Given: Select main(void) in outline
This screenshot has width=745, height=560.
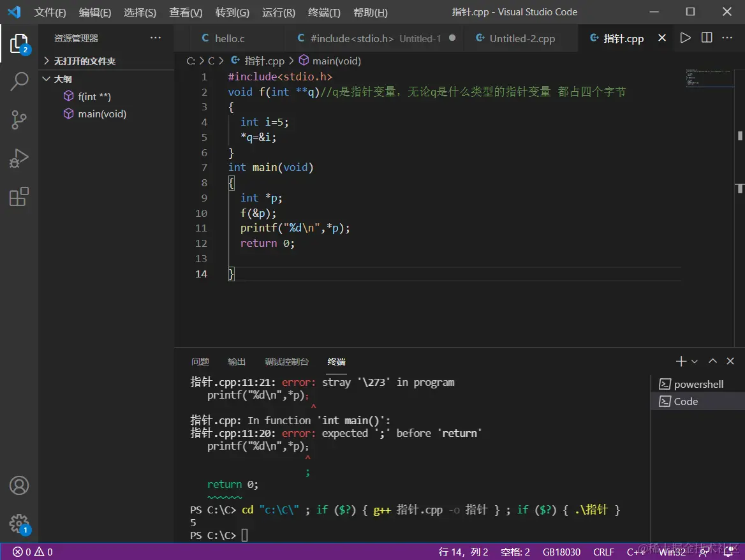Looking at the screenshot, I should pyautogui.click(x=107, y=114).
